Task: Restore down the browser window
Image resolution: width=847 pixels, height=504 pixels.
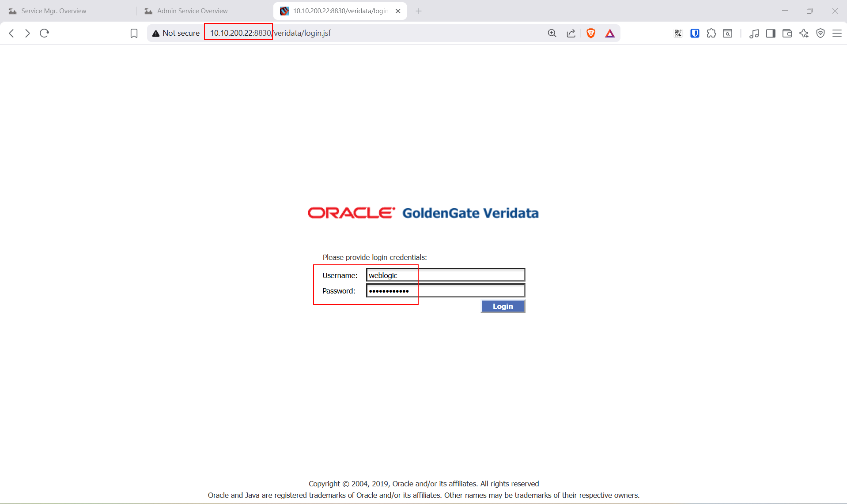Action: [809, 11]
